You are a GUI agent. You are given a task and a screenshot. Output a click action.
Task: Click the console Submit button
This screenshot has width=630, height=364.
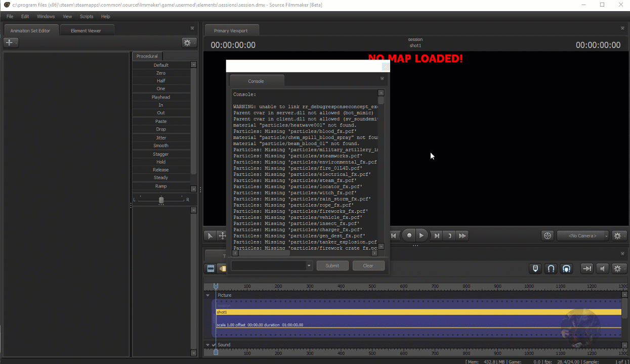pos(332,265)
